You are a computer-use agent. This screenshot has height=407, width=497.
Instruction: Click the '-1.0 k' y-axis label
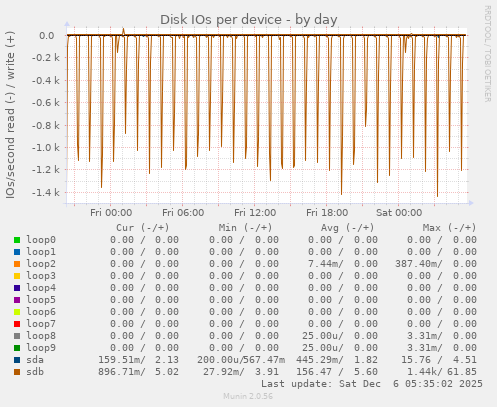(x=46, y=147)
